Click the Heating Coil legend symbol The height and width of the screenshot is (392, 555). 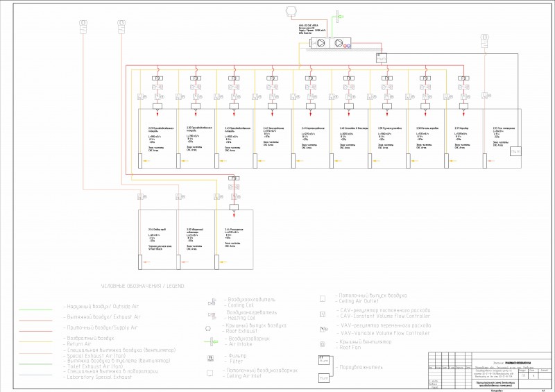click(212, 315)
